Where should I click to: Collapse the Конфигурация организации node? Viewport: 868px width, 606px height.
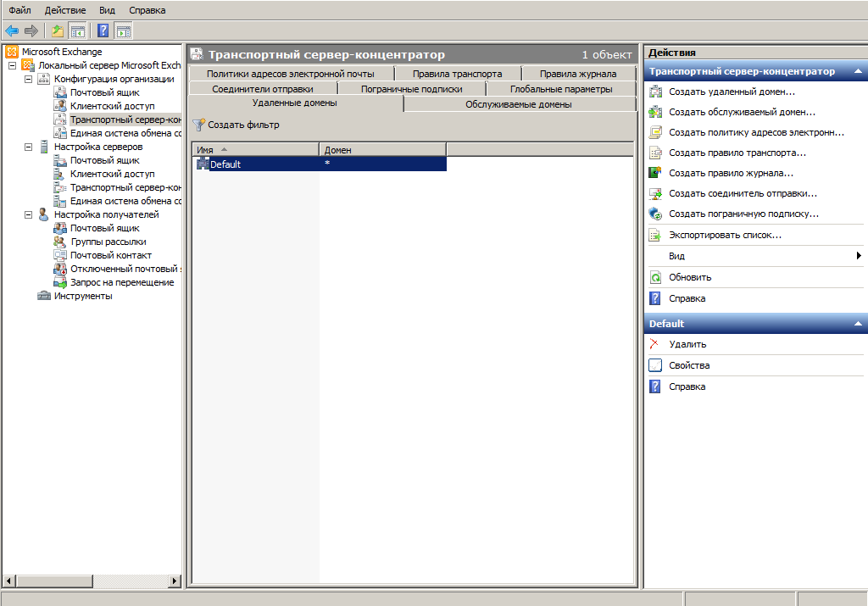[x=28, y=79]
